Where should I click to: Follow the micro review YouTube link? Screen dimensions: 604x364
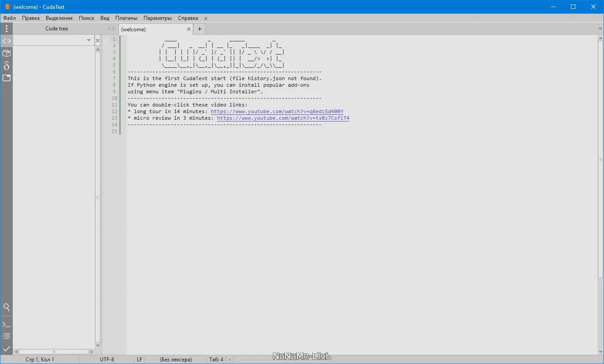(283, 118)
